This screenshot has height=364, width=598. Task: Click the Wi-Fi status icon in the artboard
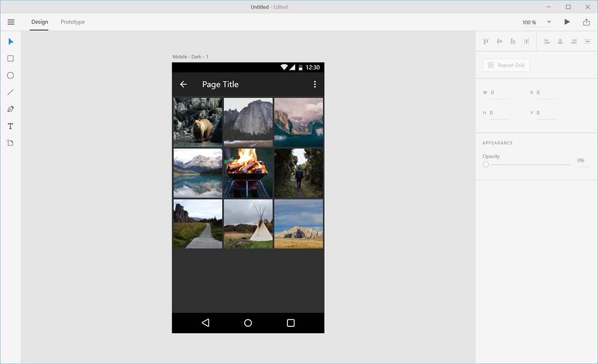click(284, 67)
